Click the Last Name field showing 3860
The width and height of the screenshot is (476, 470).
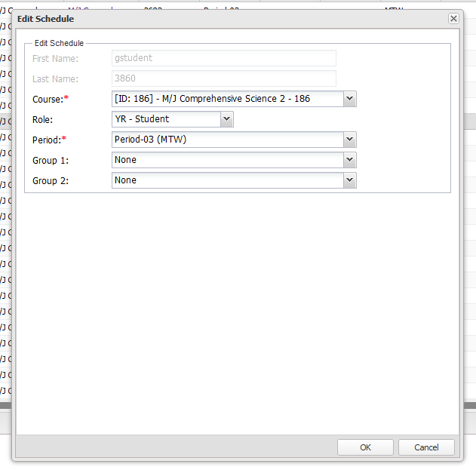(x=223, y=78)
